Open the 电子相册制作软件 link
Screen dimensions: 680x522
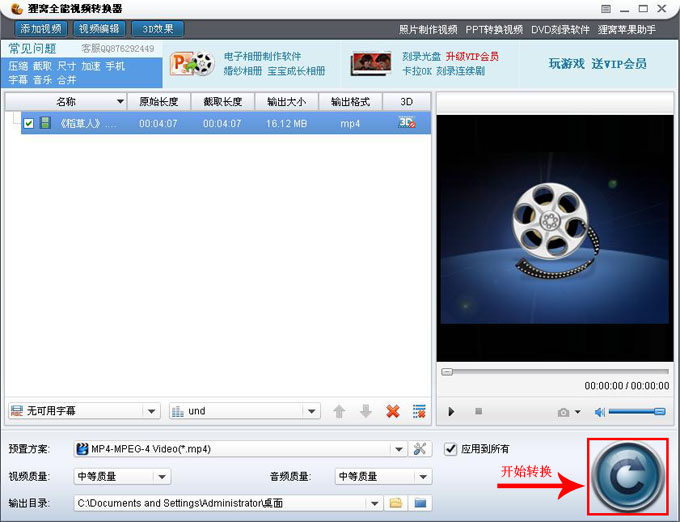click(262, 56)
